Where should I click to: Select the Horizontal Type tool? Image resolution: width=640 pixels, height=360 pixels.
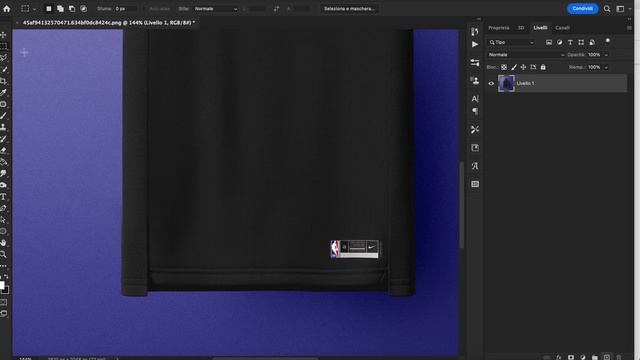click(x=4, y=197)
